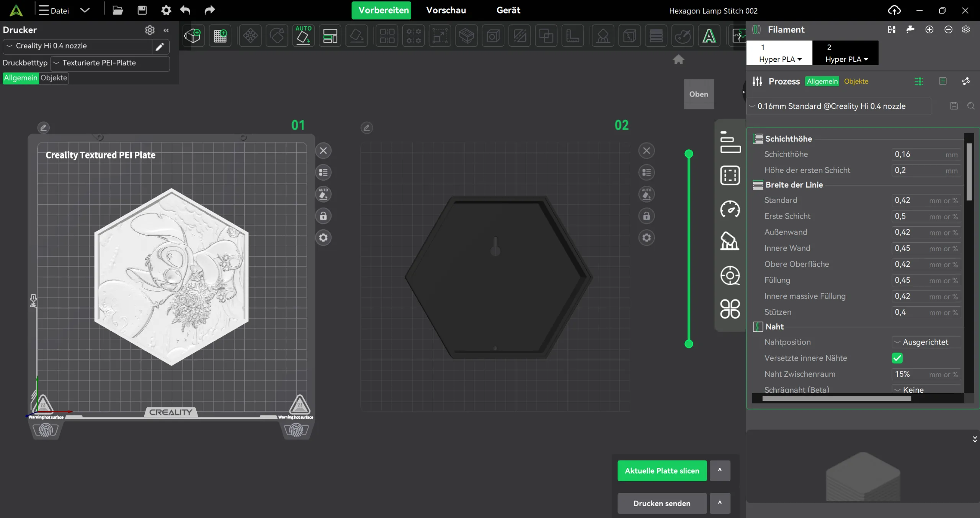Click the Oben view cube face

(x=699, y=94)
